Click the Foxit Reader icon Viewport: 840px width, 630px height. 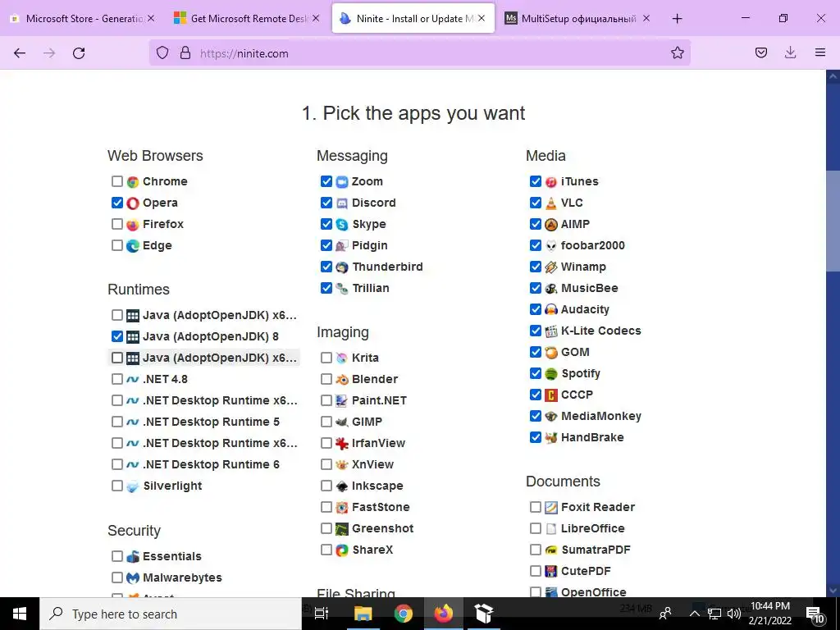tap(551, 507)
